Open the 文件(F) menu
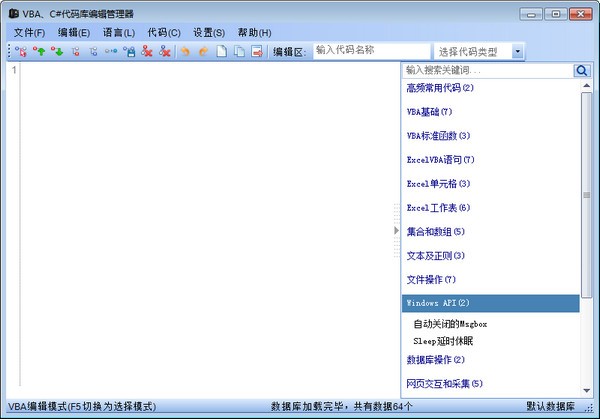 [x=29, y=33]
